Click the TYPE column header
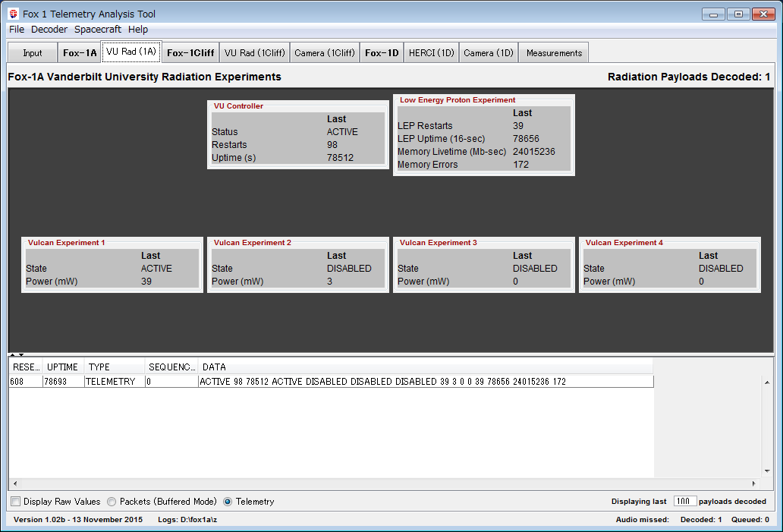783x532 pixels. point(115,367)
